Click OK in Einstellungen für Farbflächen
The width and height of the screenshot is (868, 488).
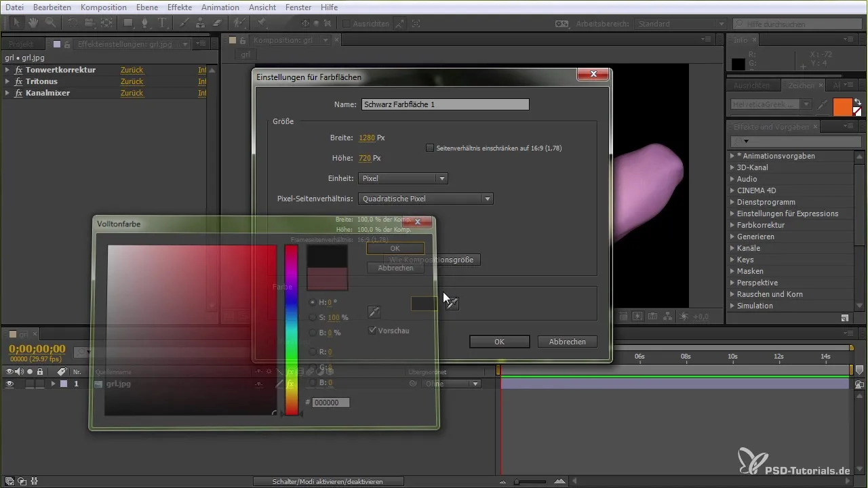(499, 342)
